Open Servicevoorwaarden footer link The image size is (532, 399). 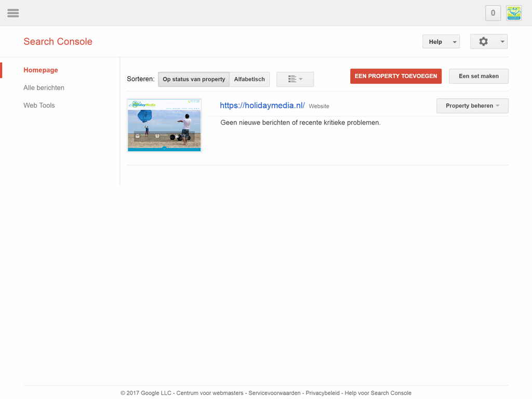[274, 393]
